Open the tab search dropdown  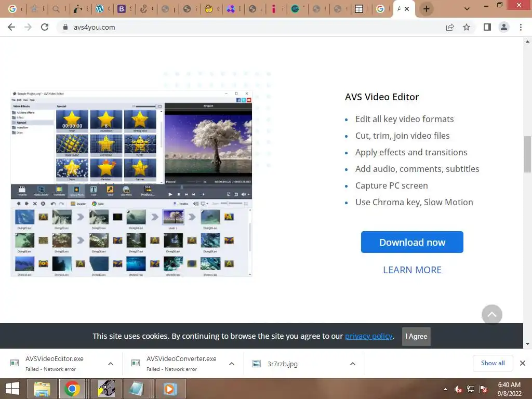click(x=467, y=9)
